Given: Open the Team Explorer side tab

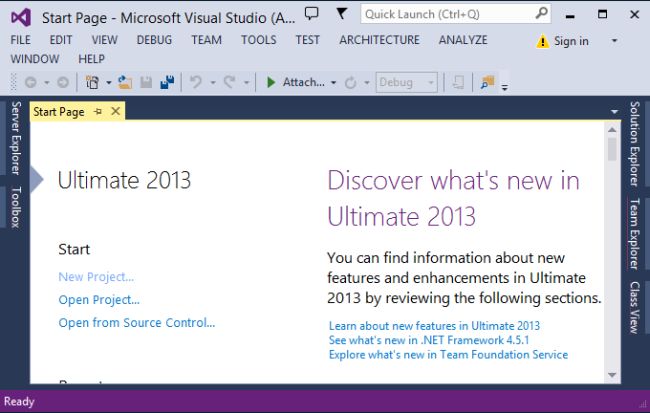Looking at the screenshot, I should (634, 234).
